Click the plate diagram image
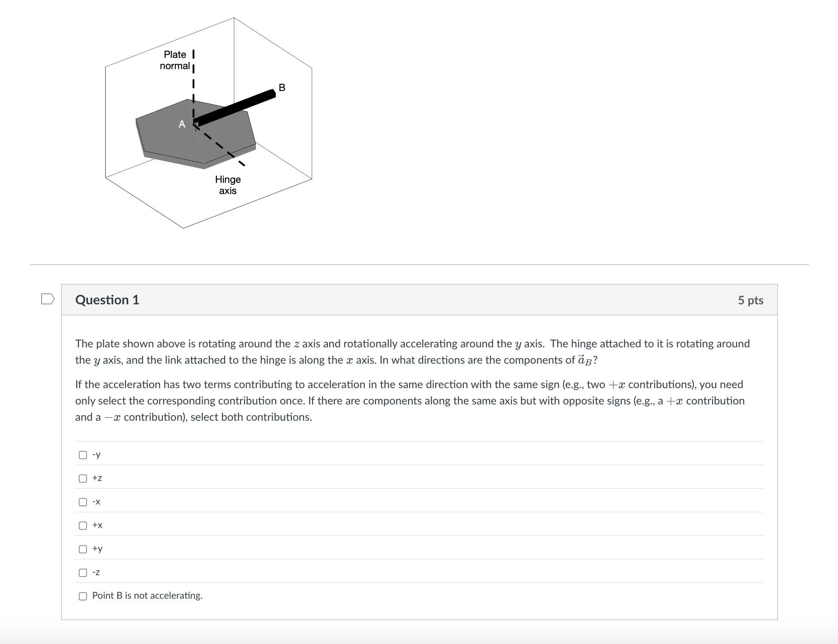The image size is (838, 644). (x=208, y=122)
